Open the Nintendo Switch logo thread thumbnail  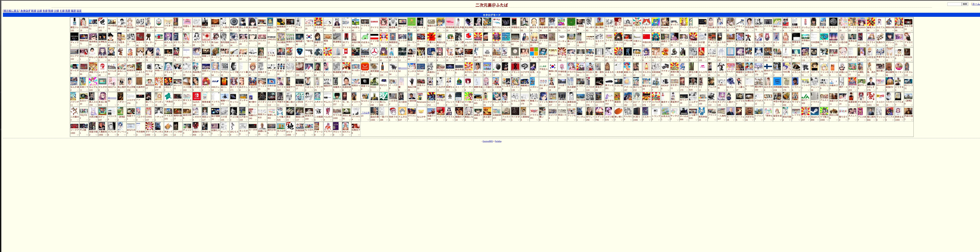click(x=197, y=96)
